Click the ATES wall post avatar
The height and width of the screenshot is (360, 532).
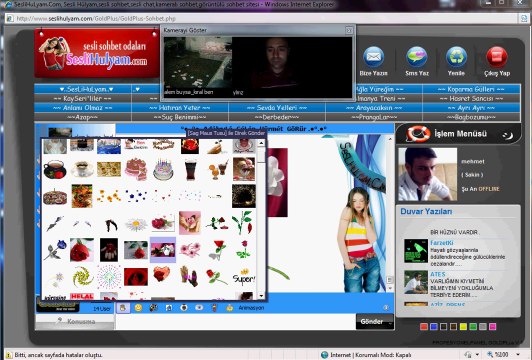click(x=416, y=282)
